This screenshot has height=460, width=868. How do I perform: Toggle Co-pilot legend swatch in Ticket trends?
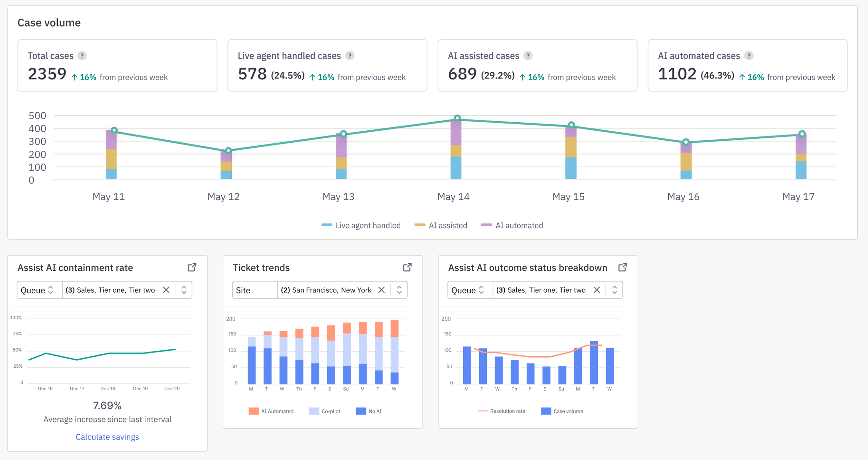(x=314, y=411)
